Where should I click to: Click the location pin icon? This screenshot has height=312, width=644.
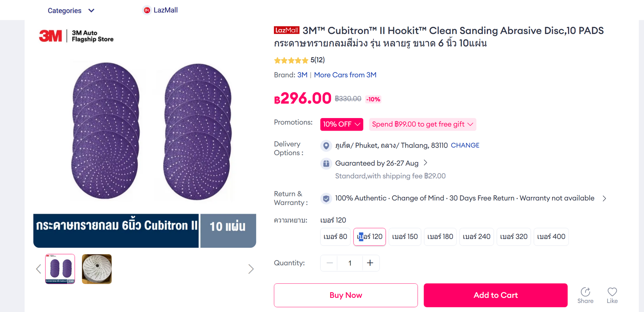click(326, 145)
